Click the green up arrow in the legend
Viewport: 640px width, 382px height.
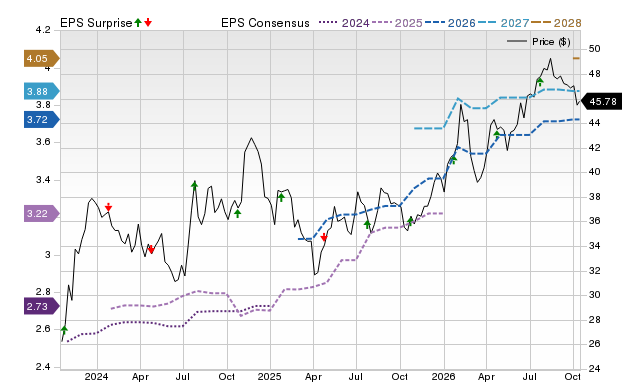138,22
